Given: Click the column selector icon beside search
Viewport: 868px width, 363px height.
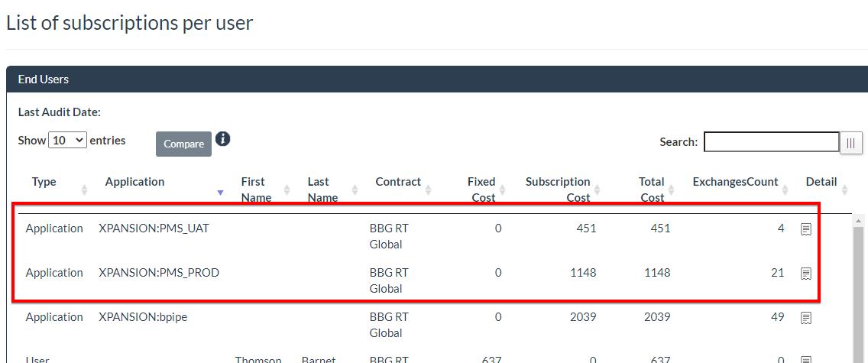Looking at the screenshot, I should 850,143.
